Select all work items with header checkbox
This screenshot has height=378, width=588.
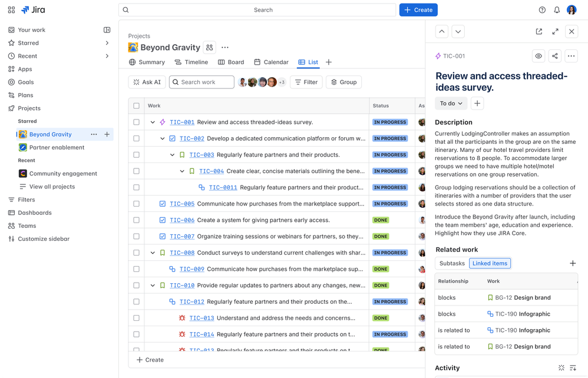(x=137, y=106)
